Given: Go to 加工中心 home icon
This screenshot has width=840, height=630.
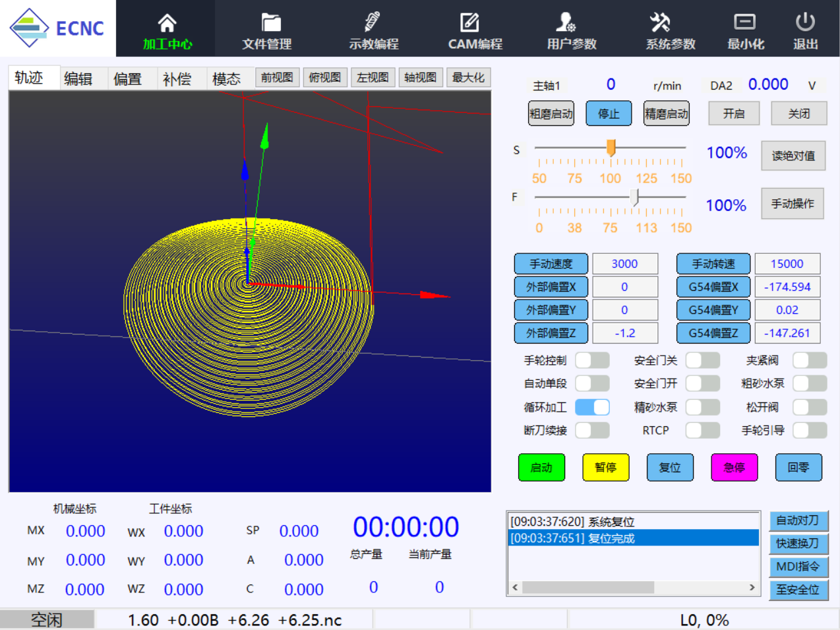Looking at the screenshot, I should click(x=167, y=24).
